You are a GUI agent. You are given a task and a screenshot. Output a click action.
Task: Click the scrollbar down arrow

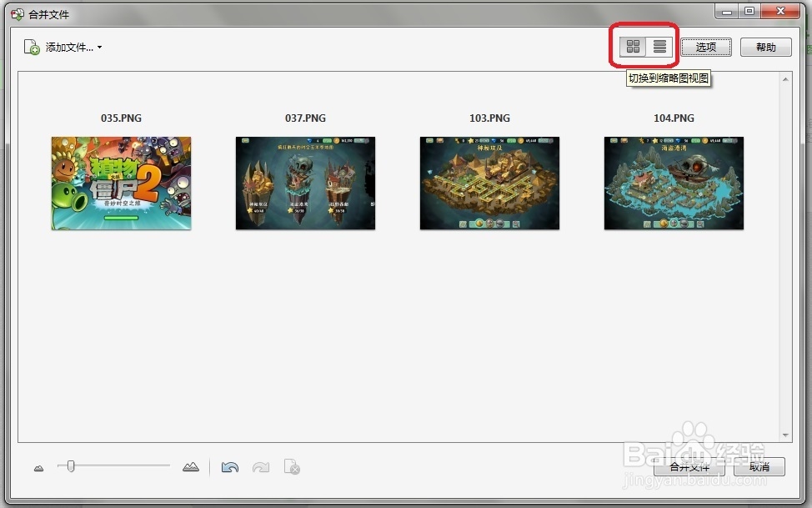(x=785, y=435)
